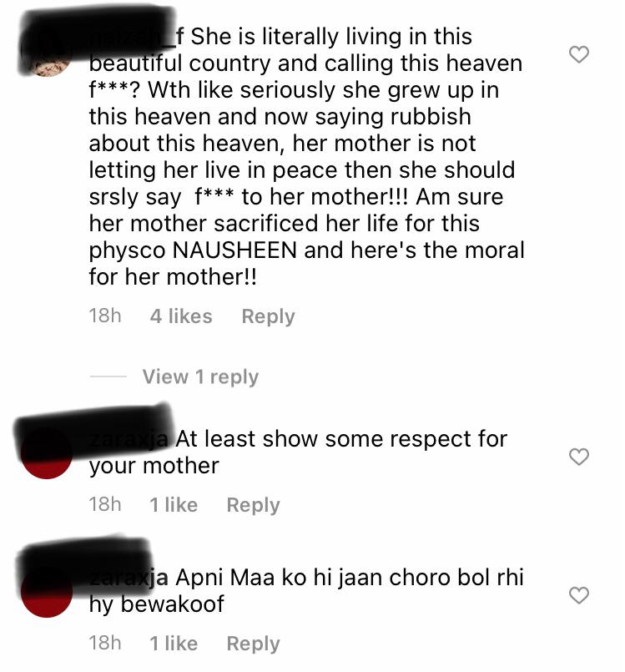The width and height of the screenshot is (625, 672).
Task: Click the 18h timestamp under 'hy bewakoof'
Action: (105, 644)
